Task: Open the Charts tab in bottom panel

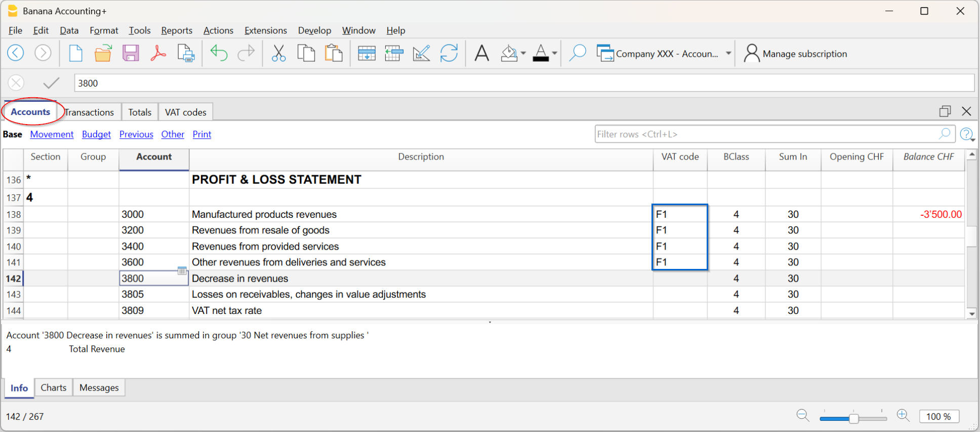Action: point(54,388)
